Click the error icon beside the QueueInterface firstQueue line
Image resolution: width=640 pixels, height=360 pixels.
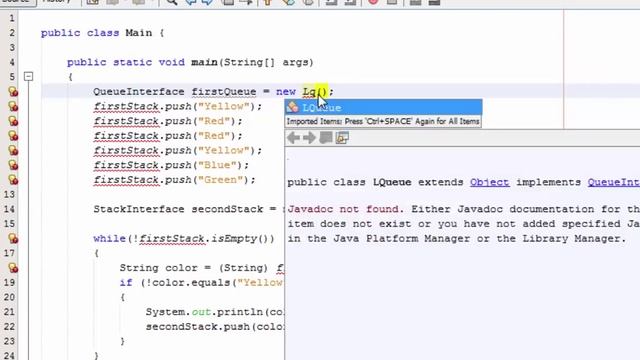point(13,91)
